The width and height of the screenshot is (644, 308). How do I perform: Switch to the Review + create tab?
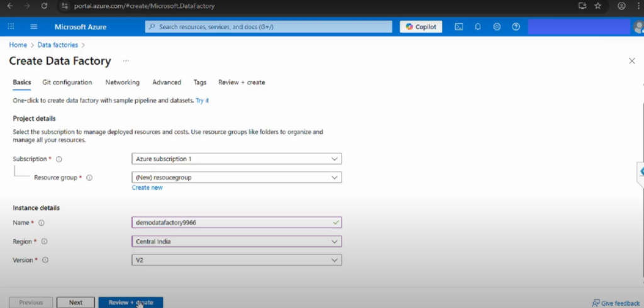(241, 82)
